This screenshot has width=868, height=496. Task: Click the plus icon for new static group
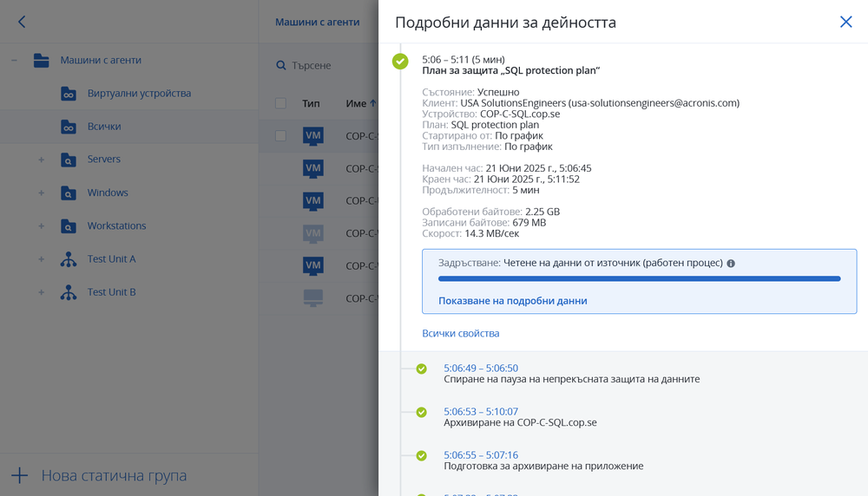click(x=20, y=475)
